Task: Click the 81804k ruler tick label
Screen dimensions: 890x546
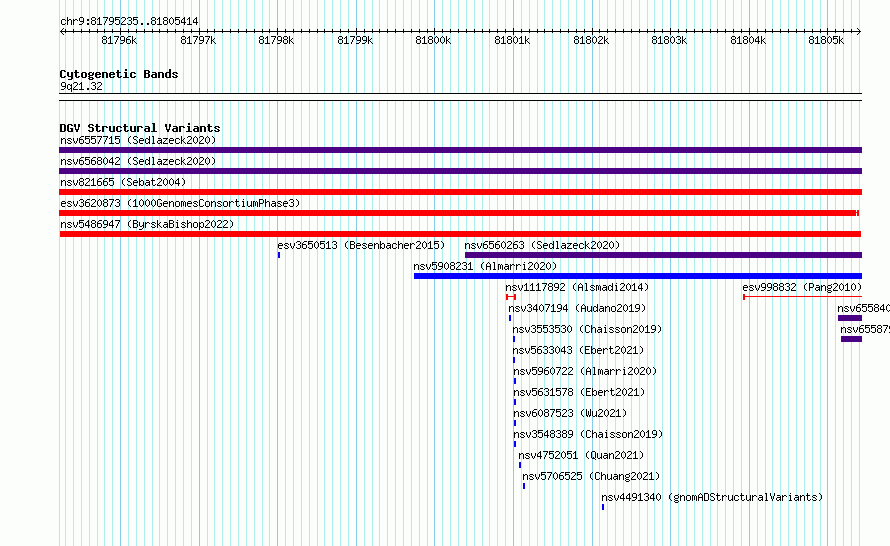Action: pyautogui.click(x=748, y=40)
